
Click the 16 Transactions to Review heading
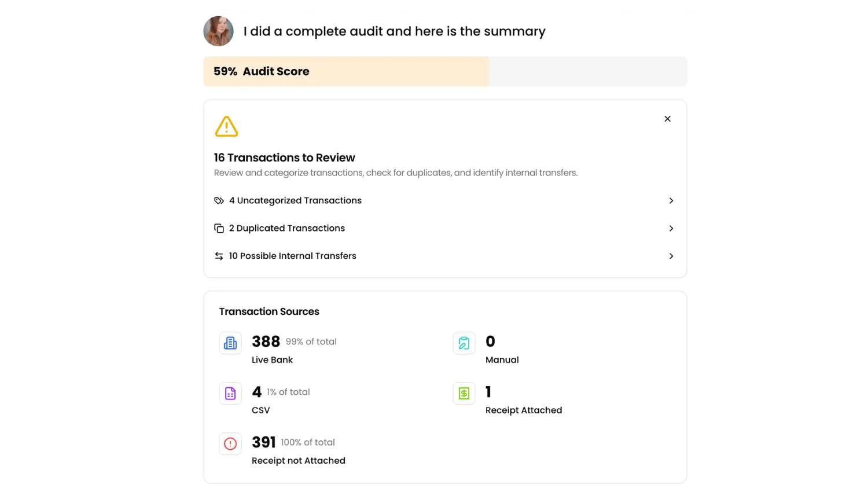(x=284, y=157)
